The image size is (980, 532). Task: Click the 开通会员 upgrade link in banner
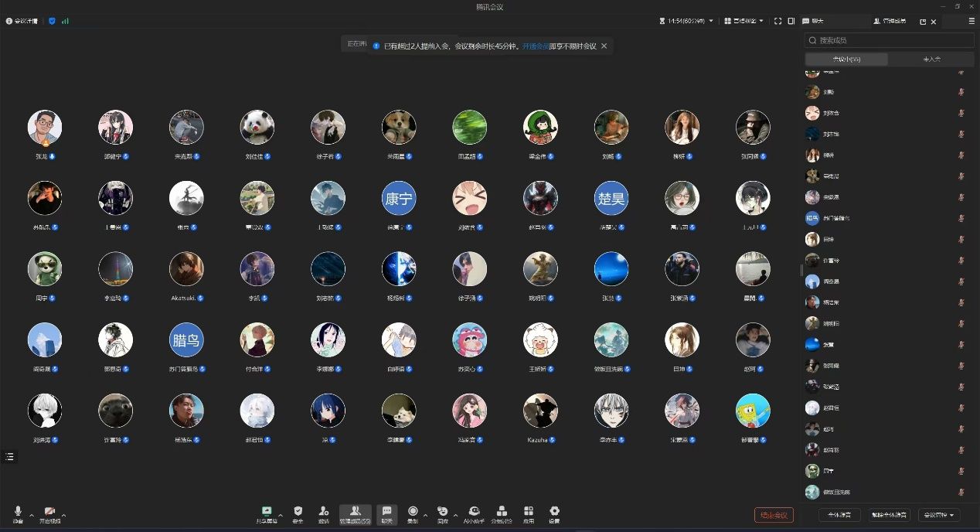535,46
